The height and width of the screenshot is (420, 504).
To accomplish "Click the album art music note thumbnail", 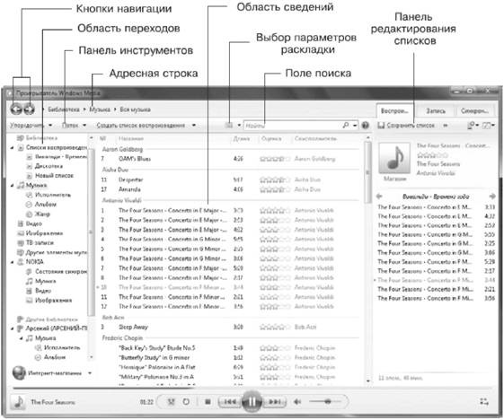I will [x=394, y=158].
